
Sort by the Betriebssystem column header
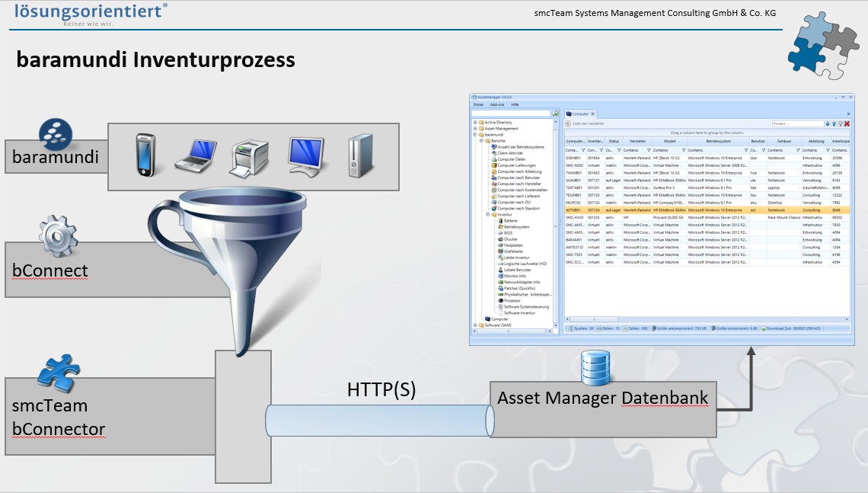[x=718, y=141]
